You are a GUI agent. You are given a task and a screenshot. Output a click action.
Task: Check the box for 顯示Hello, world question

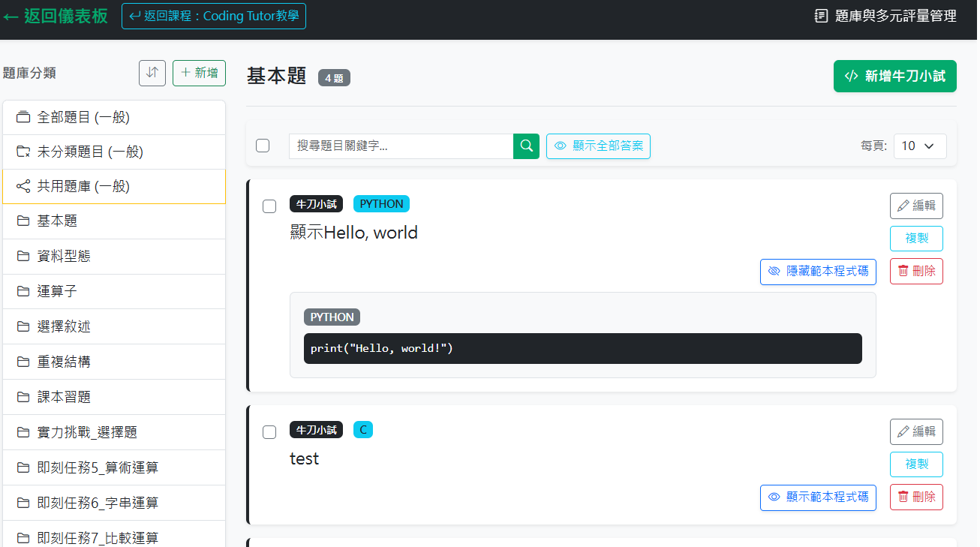click(x=269, y=206)
